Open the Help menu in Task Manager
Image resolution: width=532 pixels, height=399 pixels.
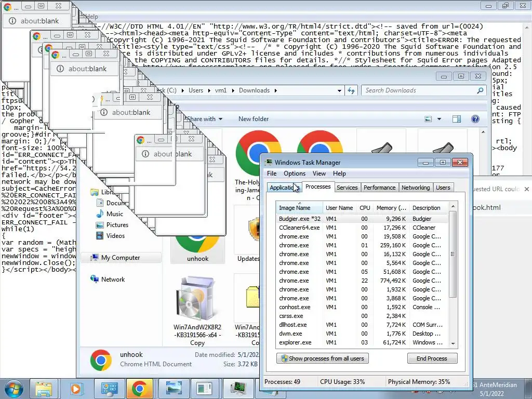[x=339, y=174]
